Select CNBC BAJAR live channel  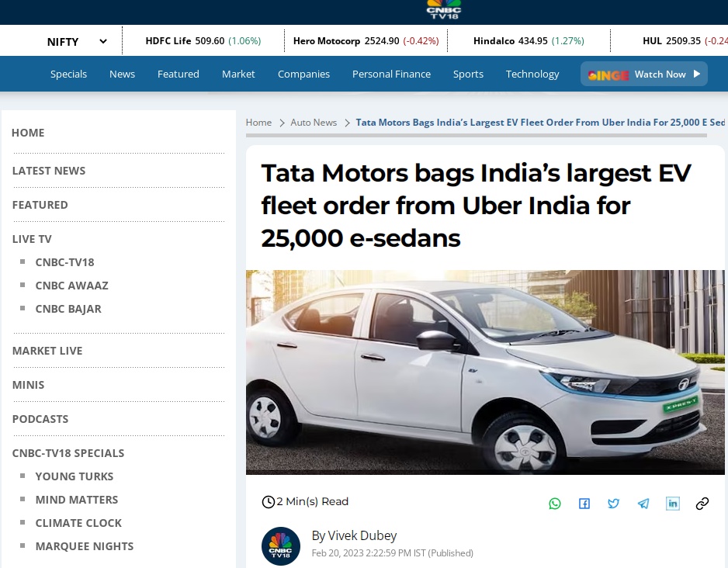(x=68, y=309)
